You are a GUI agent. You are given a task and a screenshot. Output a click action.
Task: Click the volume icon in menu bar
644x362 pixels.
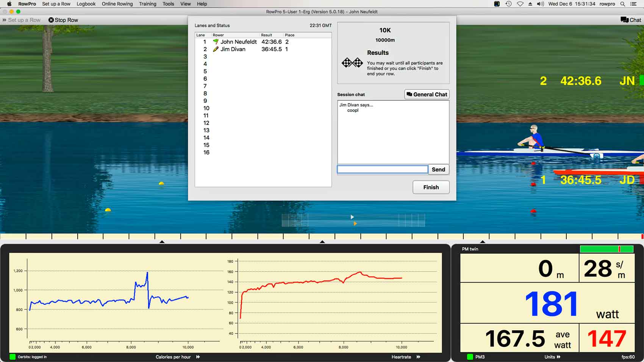[x=541, y=4]
